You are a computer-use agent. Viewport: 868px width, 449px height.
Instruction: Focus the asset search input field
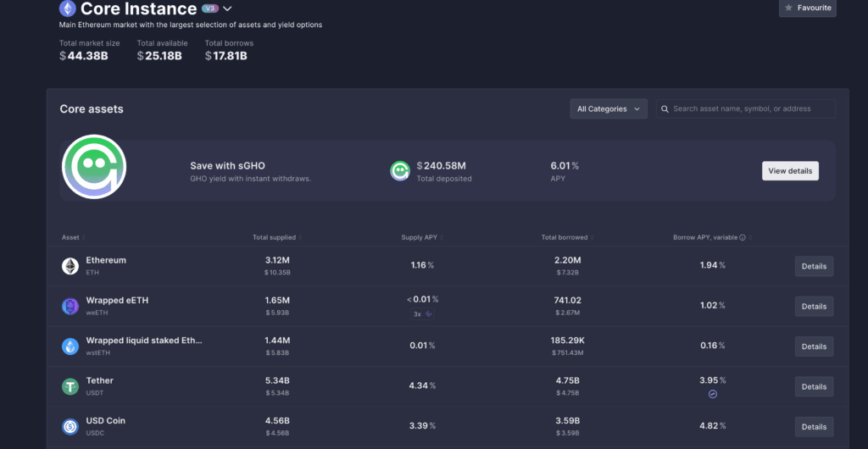[x=746, y=109]
